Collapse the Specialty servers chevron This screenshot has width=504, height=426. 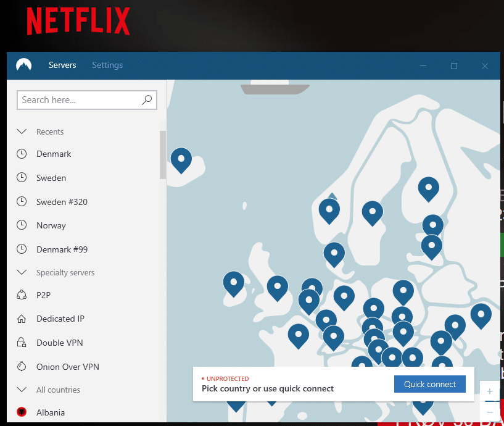pyautogui.click(x=22, y=272)
